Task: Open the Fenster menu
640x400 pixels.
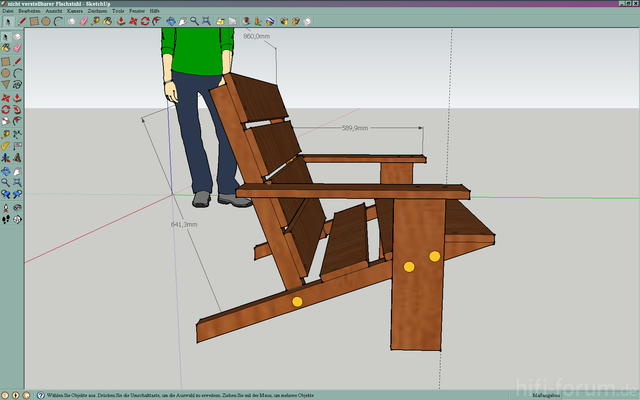Action: click(x=137, y=10)
